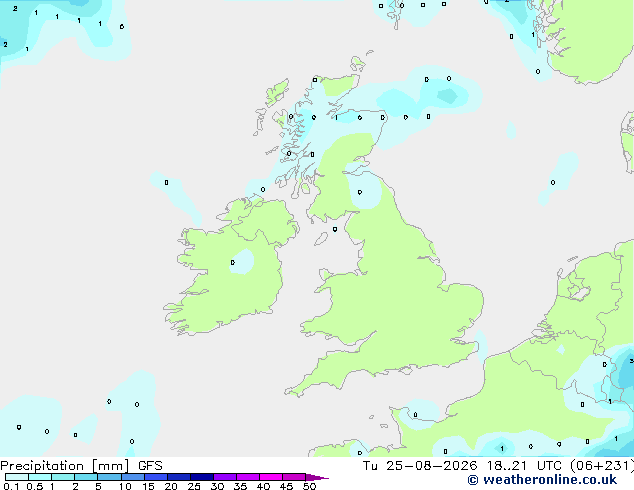Click the 'GFS' model label
The width and height of the screenshot is (634, 490).
point(150,466)
